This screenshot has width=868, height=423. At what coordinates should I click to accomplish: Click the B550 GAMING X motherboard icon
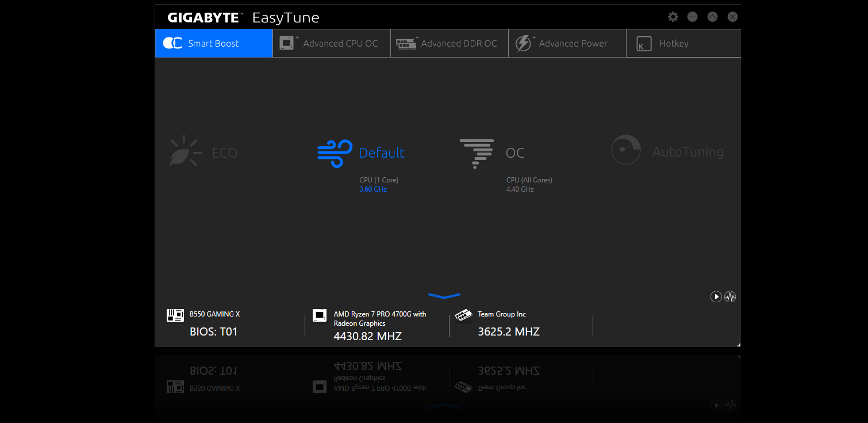(x=175, y=315)
